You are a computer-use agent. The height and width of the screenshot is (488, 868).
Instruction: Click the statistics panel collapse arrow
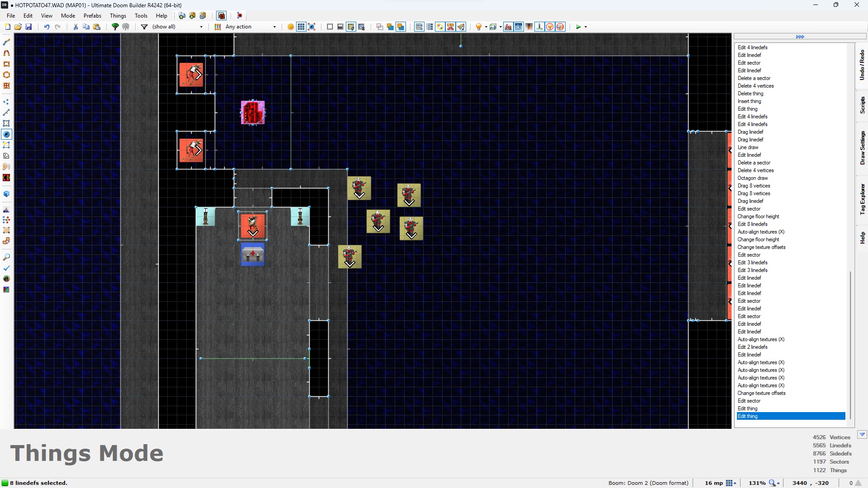pos(862,435)
